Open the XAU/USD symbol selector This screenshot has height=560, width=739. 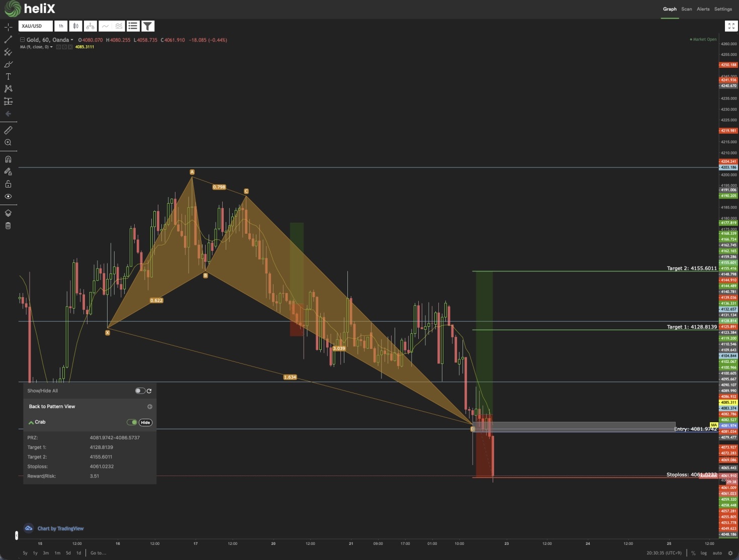click(x=35, y=26)
